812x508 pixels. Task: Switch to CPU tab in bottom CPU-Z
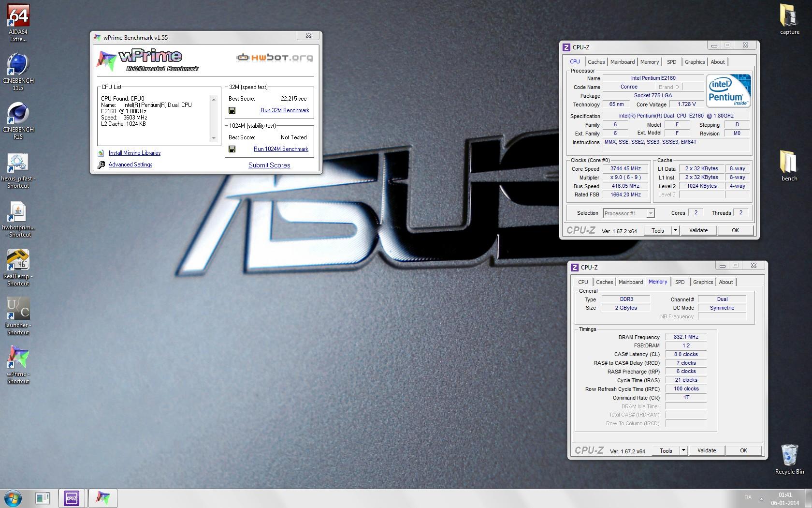[583, 282]
